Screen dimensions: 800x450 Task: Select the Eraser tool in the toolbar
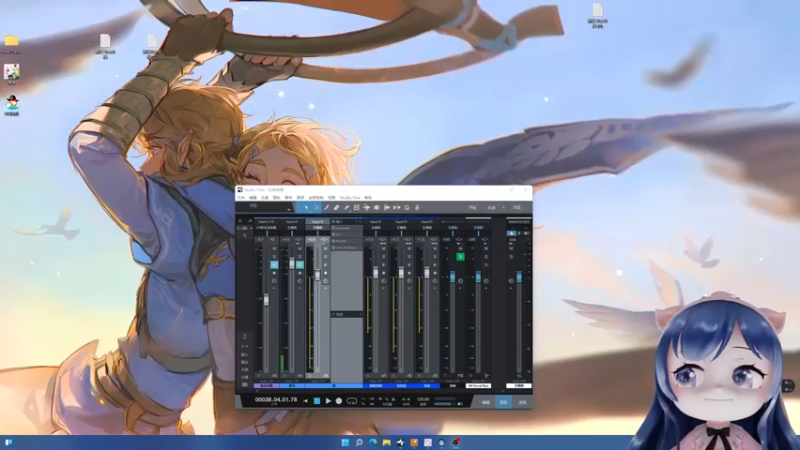[x=336, y=208]
